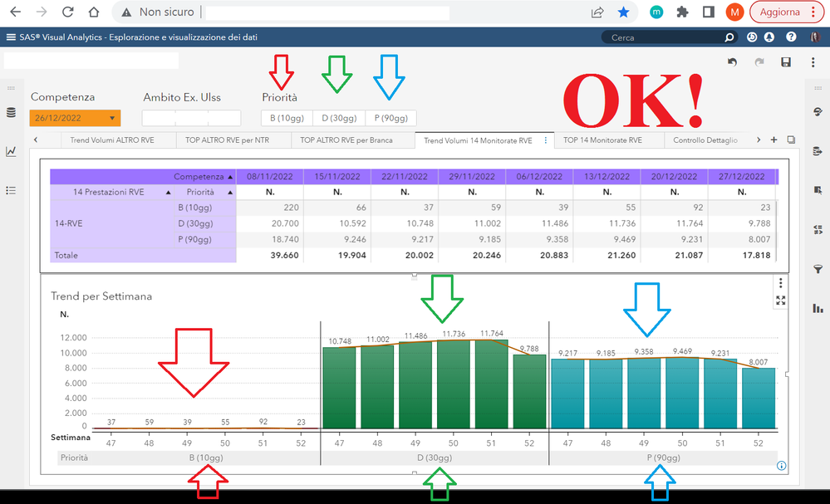Image resolution: width=830 pixels, height=504 pixels.
Task: Click the Cerca search field
Action: [x=665, y=37]
